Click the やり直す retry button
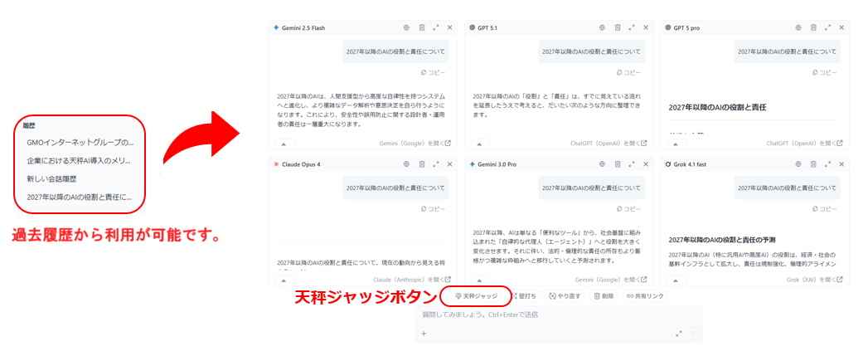This screenshot has width=868, height=356. coord(565,295)
